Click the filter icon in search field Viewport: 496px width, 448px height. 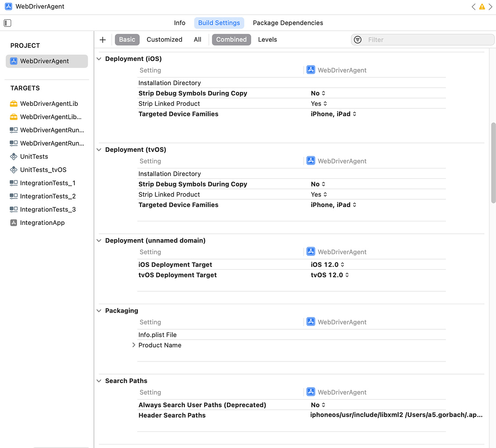pos(358,40)
